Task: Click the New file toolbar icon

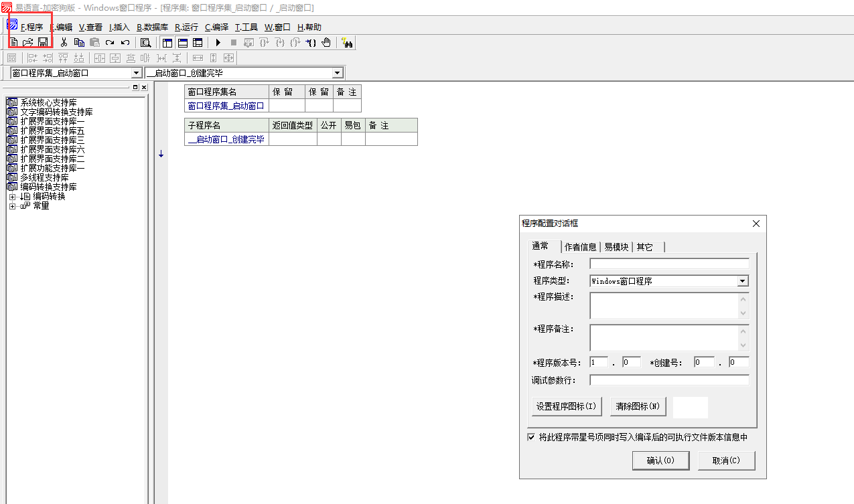Action: click(13, 42)
